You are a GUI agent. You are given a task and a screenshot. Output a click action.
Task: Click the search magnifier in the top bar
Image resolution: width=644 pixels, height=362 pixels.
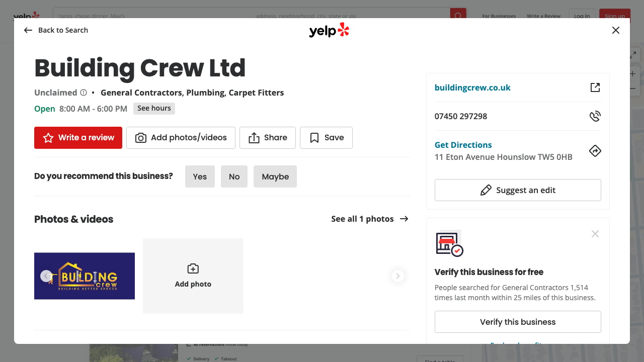click(457, 16)
